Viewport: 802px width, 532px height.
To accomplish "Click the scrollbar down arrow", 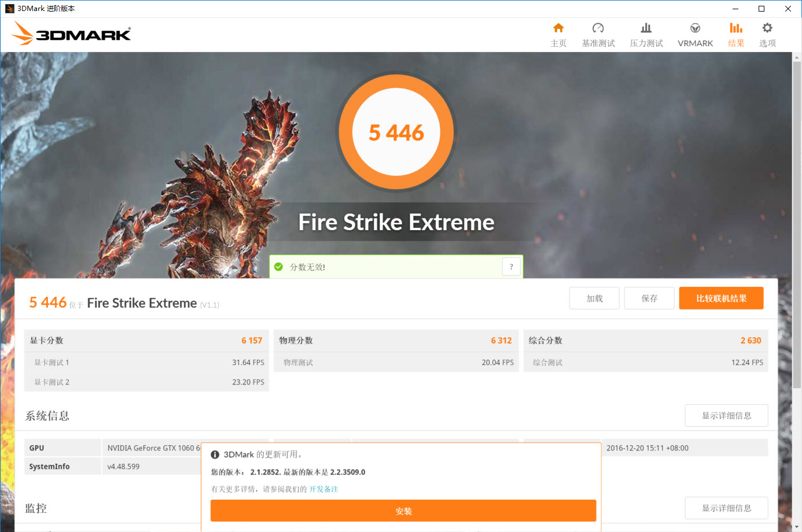I will coord(797,527).
